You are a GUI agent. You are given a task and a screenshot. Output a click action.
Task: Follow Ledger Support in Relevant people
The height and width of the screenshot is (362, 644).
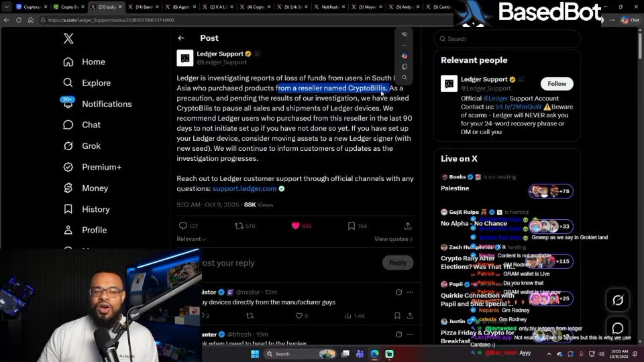[x=557, y=84]
